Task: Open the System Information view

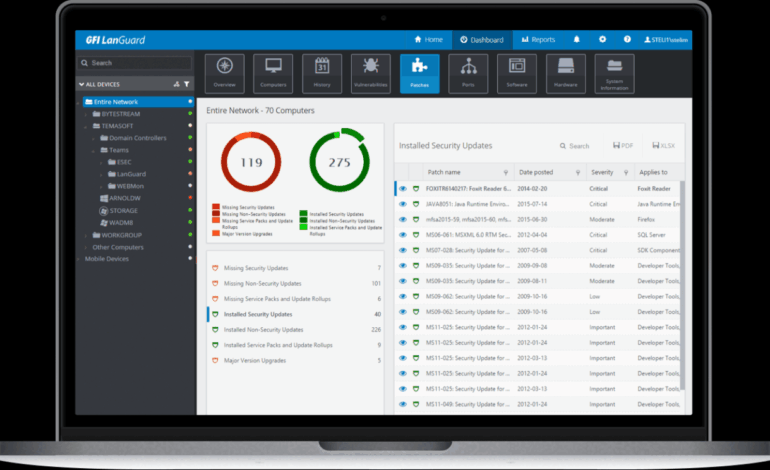Action: coord(614,74)
